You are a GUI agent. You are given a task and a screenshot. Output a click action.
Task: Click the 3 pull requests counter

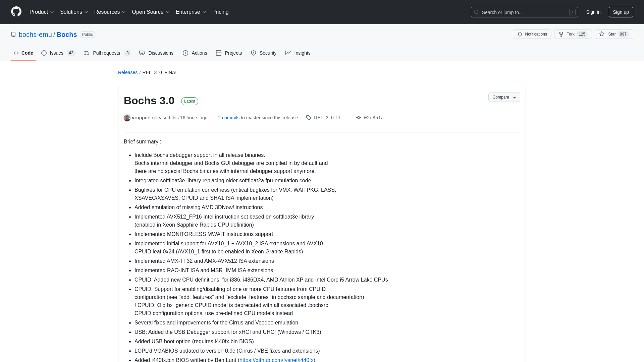click(127, 53)
